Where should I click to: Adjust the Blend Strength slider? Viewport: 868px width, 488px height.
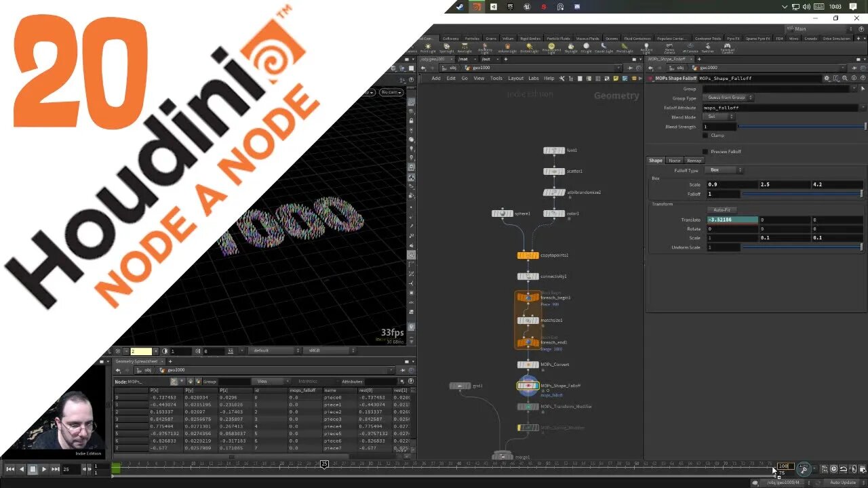[x=802, y=127]
